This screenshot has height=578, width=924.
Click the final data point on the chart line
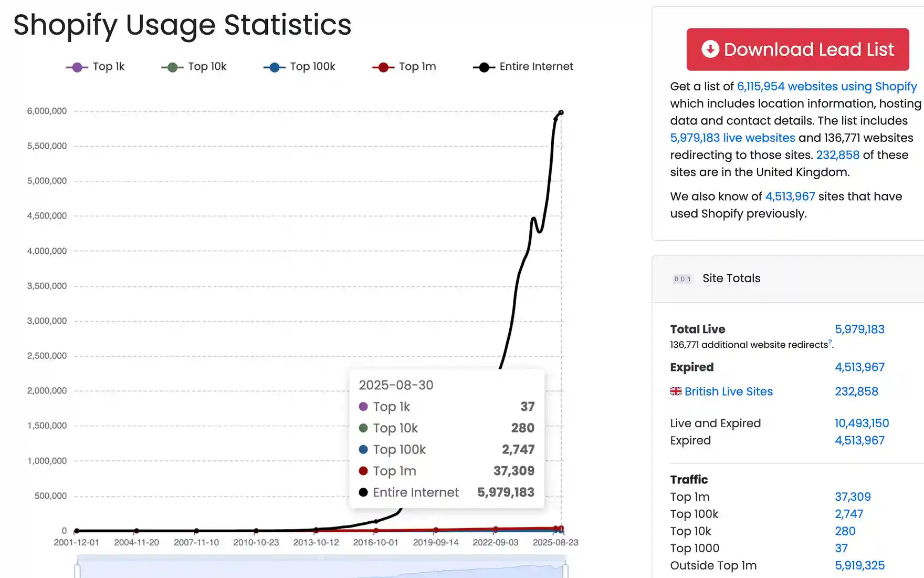click(x=561, y=112)
